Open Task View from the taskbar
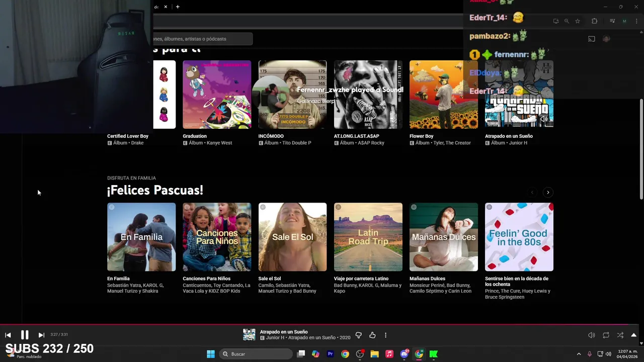The height and width of the screenshot is (362, 644). click(301, 354)
